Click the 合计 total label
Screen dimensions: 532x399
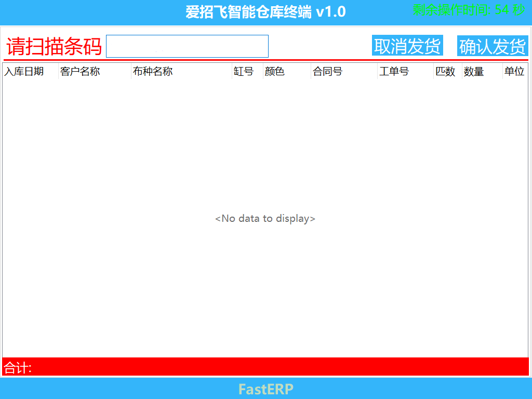click(x=18, y=367)
